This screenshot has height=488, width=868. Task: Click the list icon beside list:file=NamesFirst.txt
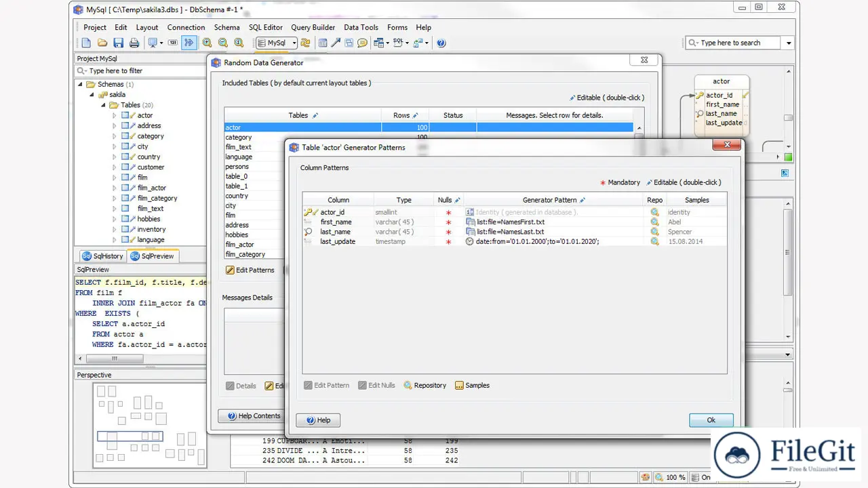(x=470, y=222)
